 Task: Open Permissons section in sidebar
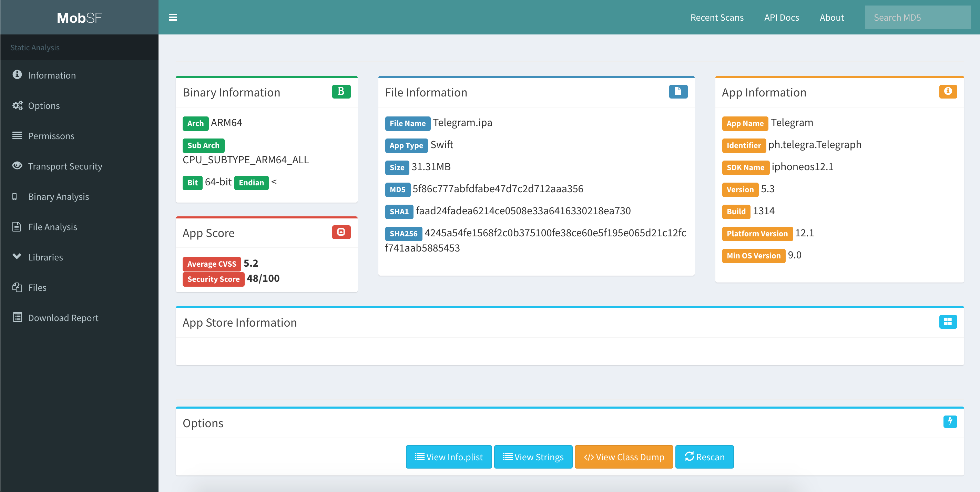pos(79,136)
